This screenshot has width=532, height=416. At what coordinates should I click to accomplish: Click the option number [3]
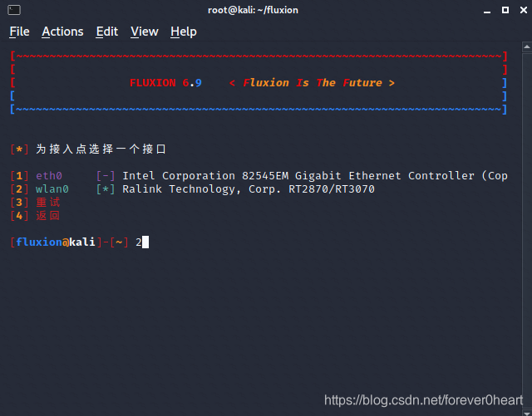[19, 203]
